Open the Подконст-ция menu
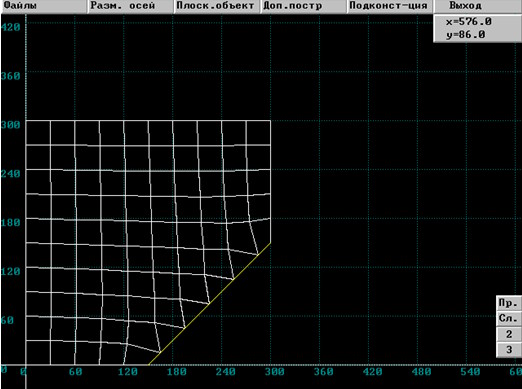The height and width of the screenshot is (389, 522). point(390,6)
